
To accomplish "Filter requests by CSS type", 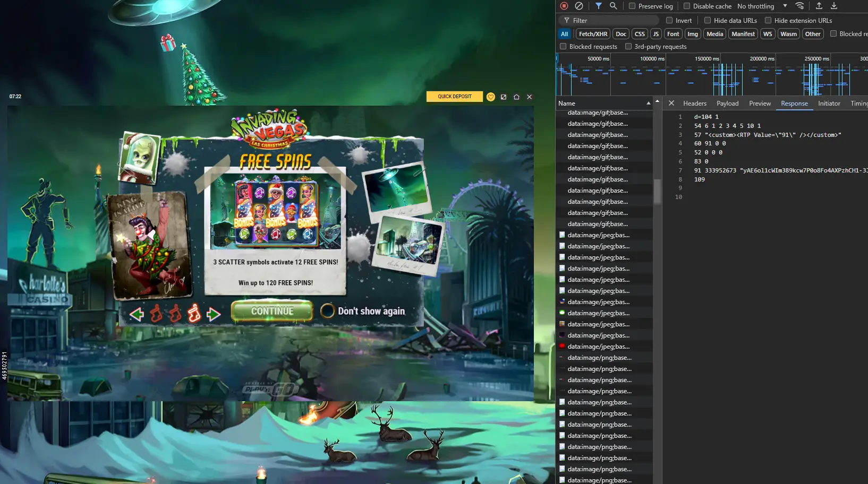I will [640, 34].
